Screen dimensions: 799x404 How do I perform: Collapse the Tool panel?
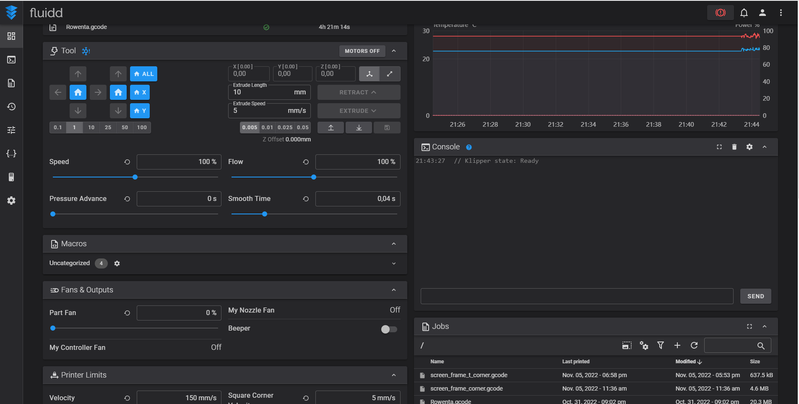(394, 51)
